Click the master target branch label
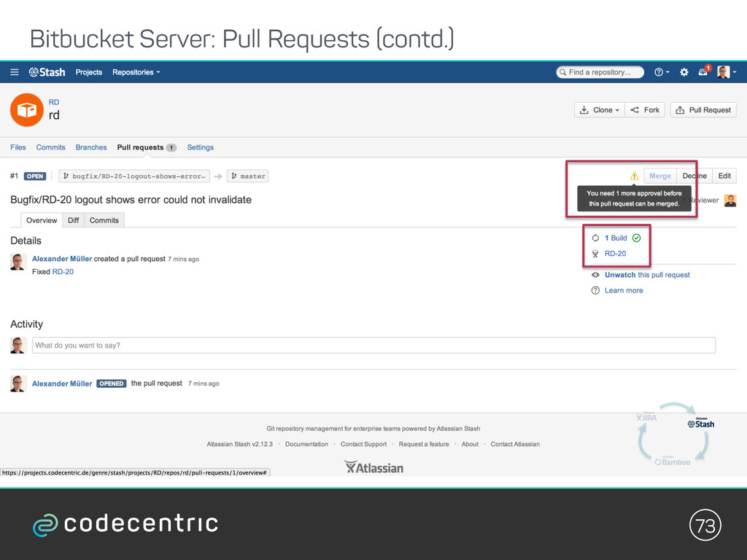This screenshot has height=560, width=747. pyautogui.click(x=248, y=176)
